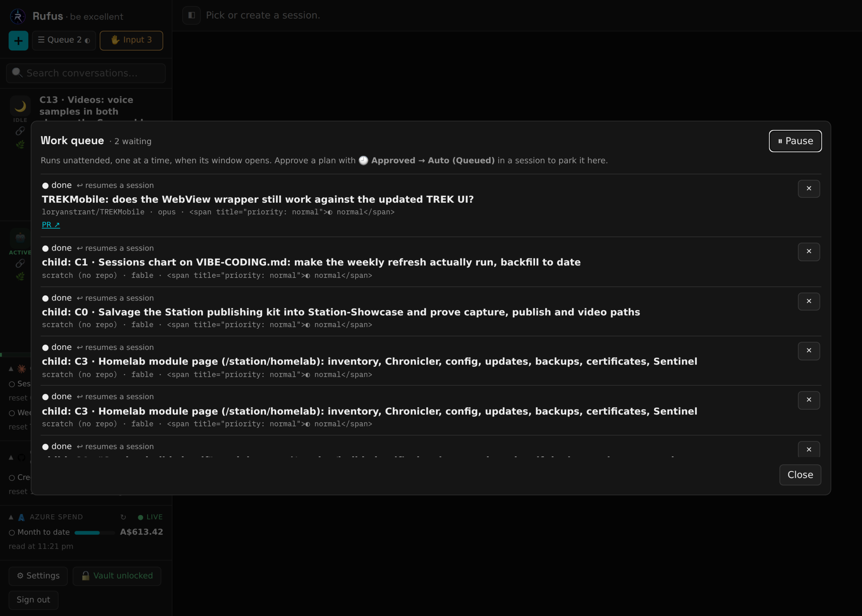The image size is (862, 616).
Task: Open the Queue 2 button in sidebar
Action: click(64, 40)
